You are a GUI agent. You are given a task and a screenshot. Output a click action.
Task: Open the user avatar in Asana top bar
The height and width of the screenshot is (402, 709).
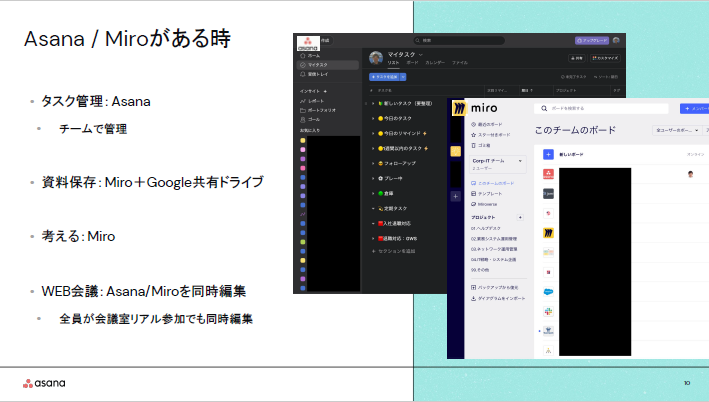click(x=616, y=40)
